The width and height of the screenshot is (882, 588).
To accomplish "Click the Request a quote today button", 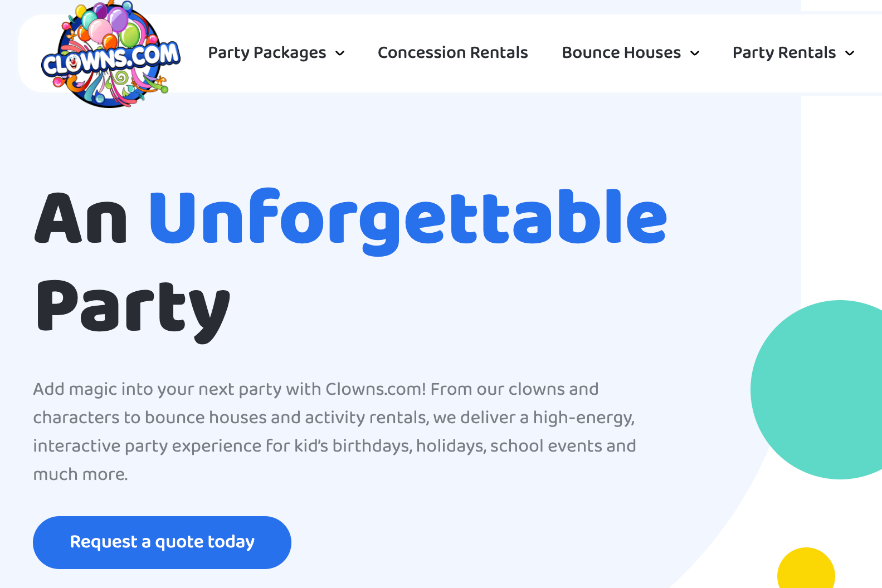I will [162, 542].
